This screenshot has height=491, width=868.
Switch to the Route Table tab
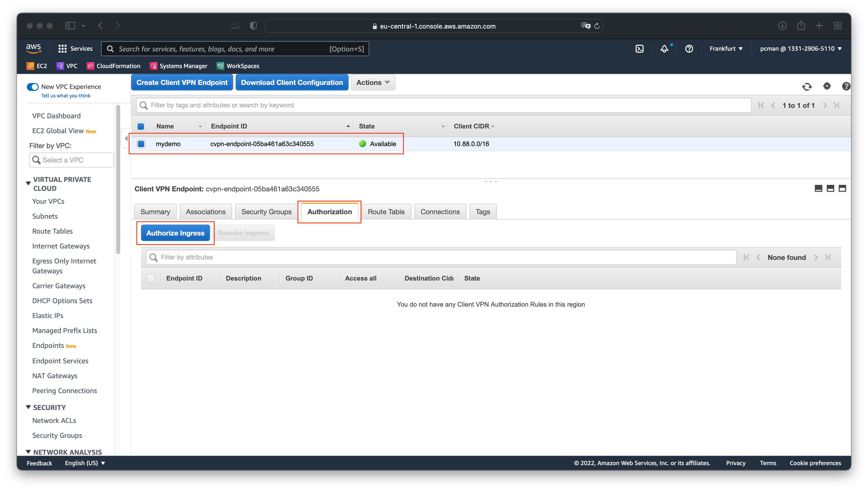[386, 212]
